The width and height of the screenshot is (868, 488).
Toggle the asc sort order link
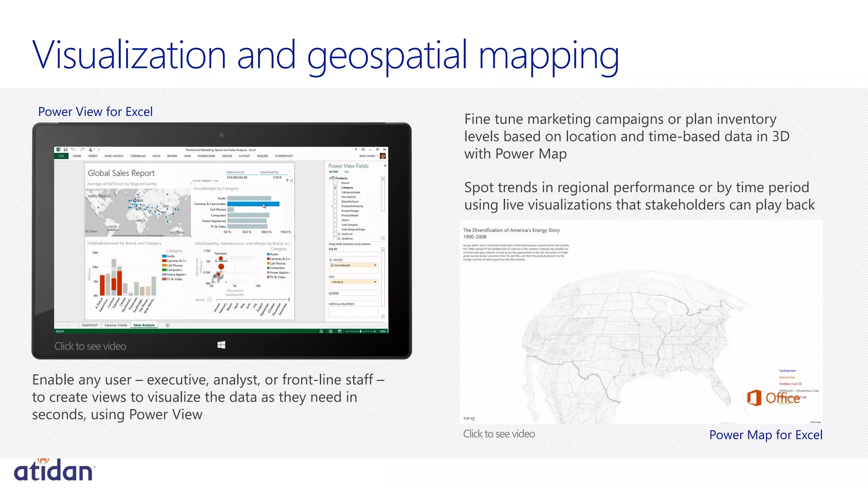pos(216,181)
